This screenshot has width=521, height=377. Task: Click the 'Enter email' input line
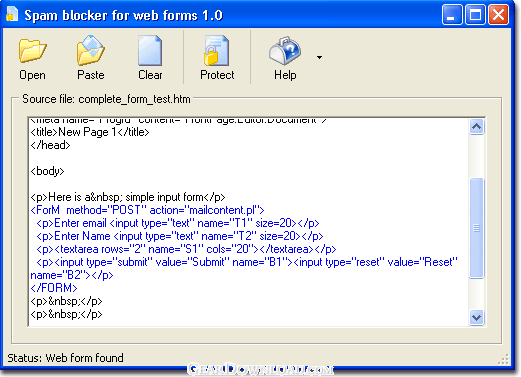click(178, 223)
